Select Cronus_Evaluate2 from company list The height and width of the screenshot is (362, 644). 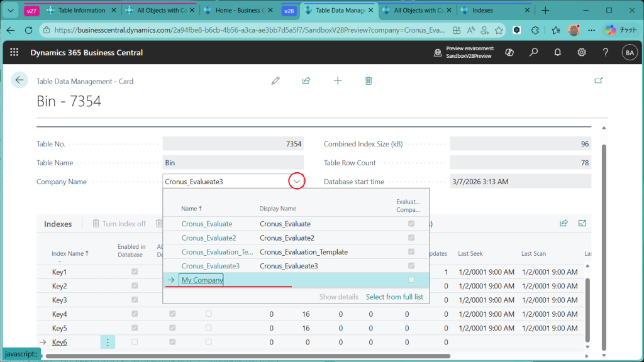pyautogui.click(x=209, y=238)
